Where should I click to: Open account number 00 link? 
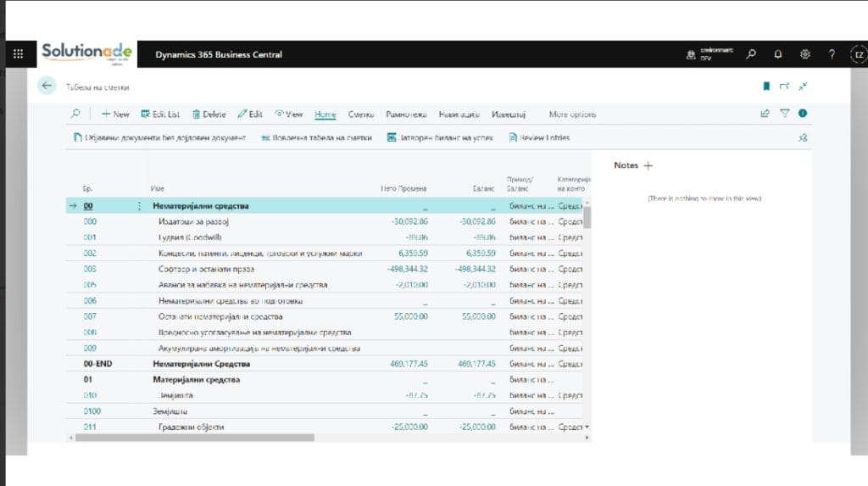(88, 205)
